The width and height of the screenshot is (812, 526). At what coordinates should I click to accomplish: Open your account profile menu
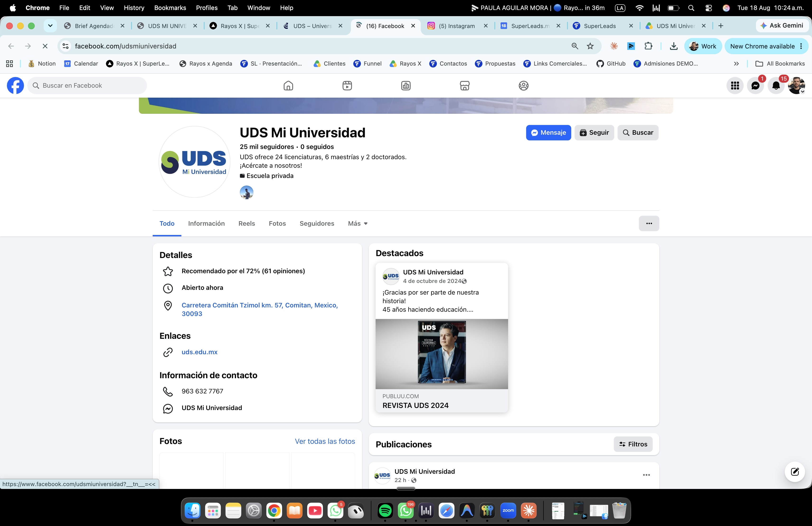coord(797,86)
